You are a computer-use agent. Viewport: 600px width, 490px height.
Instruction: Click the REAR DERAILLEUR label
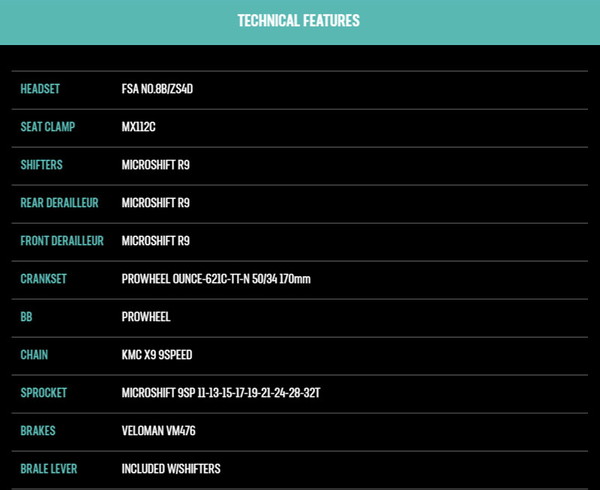(59, 203)
